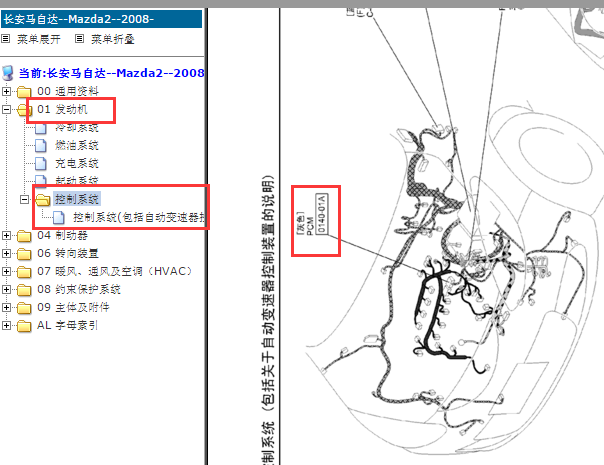
Task: Click the 燃油系统 document icon
Action: [41, 146]
